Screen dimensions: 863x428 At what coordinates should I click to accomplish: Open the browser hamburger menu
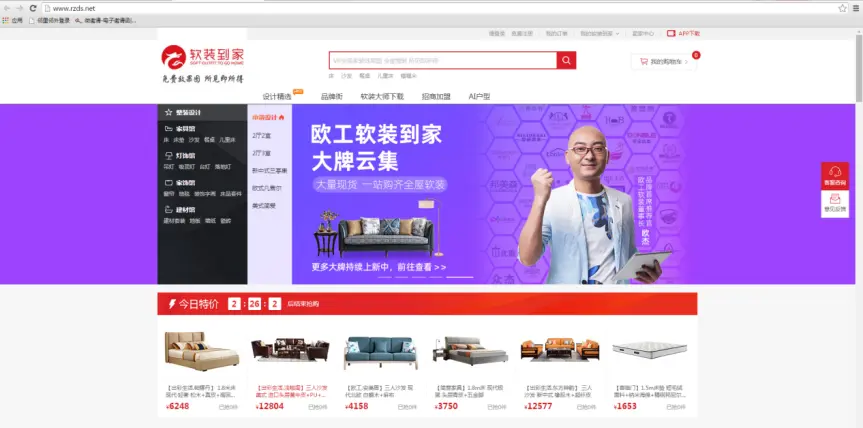[x=855, y=8]
